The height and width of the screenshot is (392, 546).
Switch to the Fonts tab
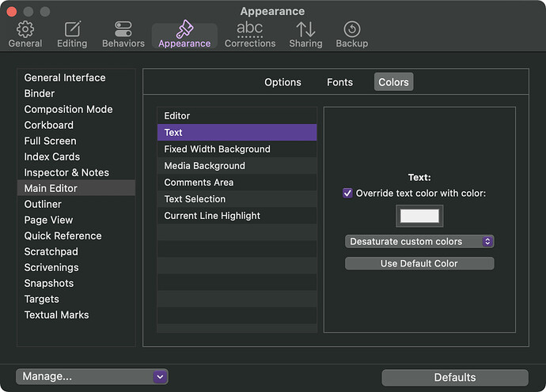pos(339,82)
